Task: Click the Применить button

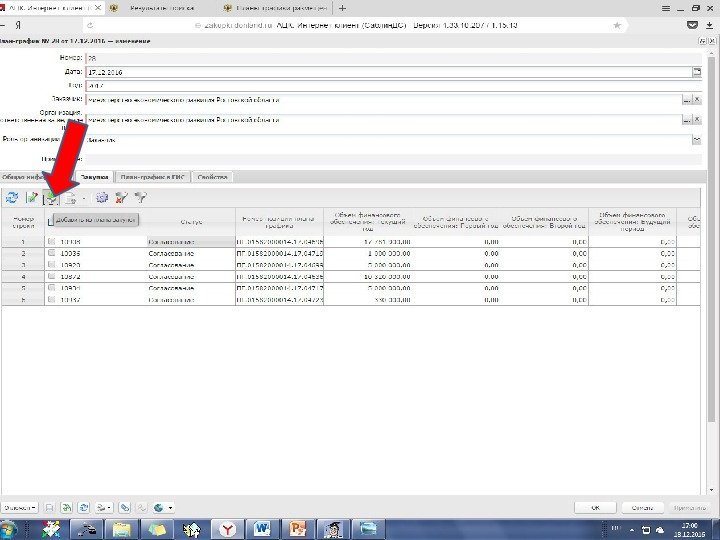Action: [x=689, y=507]
